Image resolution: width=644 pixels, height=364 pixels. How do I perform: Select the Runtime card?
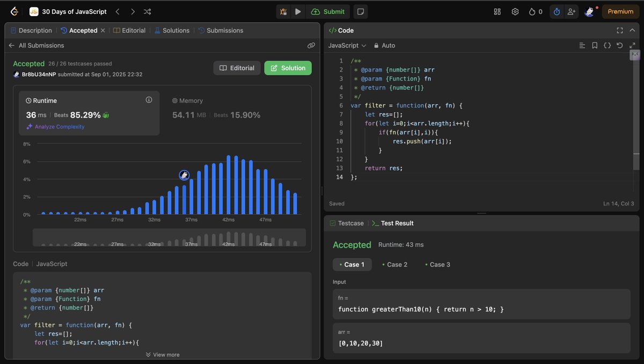coord(90,113)
